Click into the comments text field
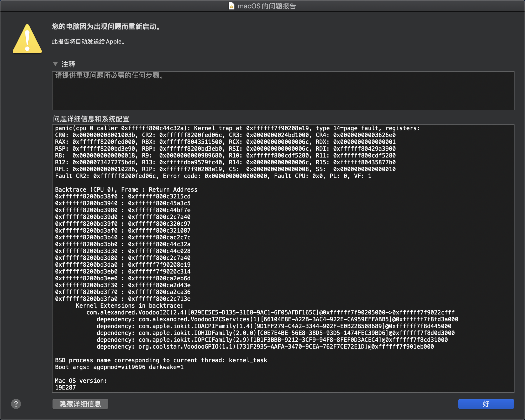Viewport: 525px width, 420px height. 283,91
